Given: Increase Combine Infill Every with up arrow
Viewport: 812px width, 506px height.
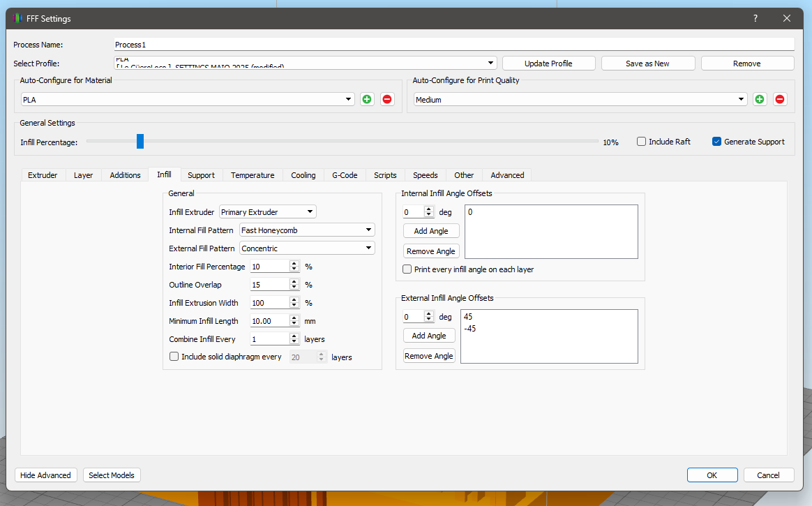Looking at the screenshot, I should pos(294,336).
